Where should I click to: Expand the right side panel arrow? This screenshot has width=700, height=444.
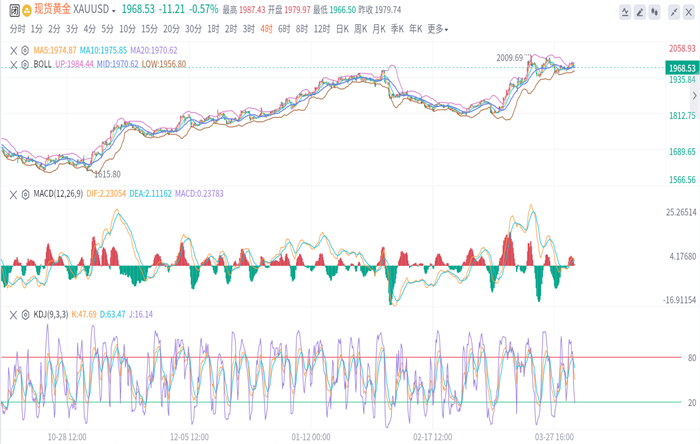pos(694,95)
